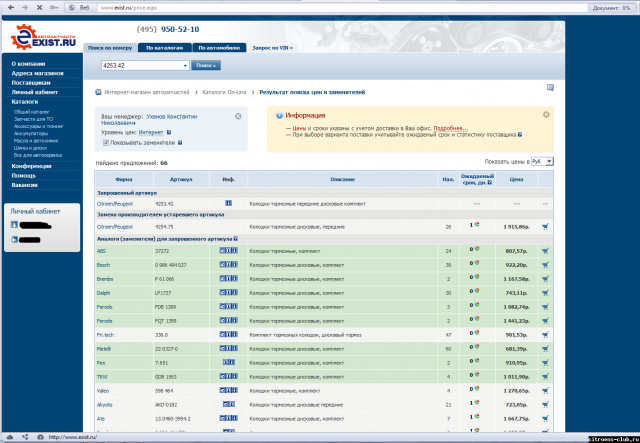
Task: Add Delphi LP1727 to cart
Action: (545, 293)
